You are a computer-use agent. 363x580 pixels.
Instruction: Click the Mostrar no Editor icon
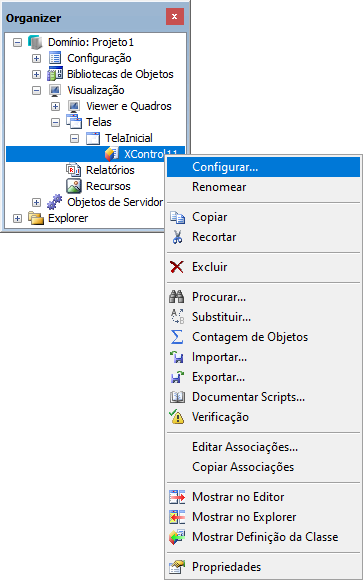click(177, 497)
